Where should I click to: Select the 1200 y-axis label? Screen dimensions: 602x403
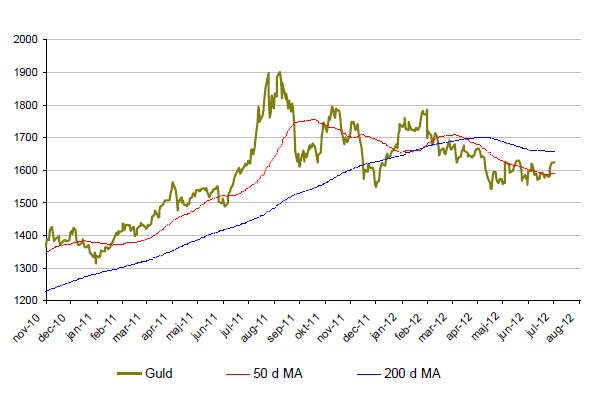[x=26, y=300]
